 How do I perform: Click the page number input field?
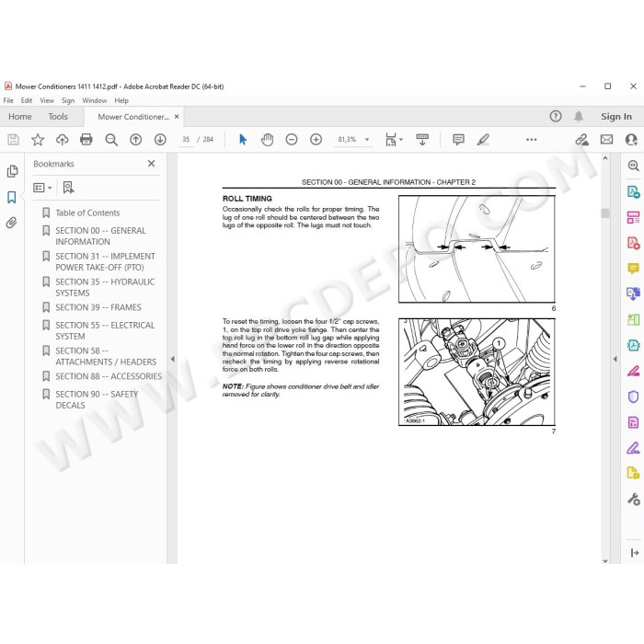(186, 140)
